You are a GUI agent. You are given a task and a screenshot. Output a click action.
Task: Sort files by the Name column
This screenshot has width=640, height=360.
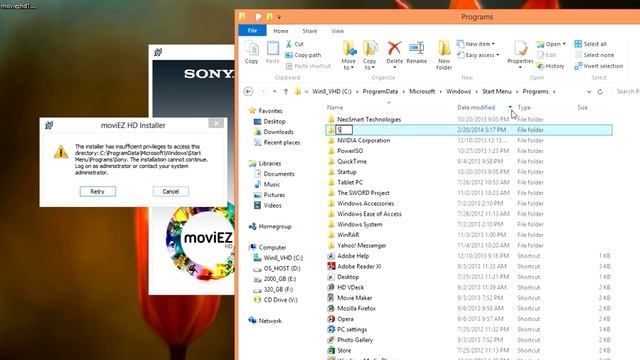335,107
